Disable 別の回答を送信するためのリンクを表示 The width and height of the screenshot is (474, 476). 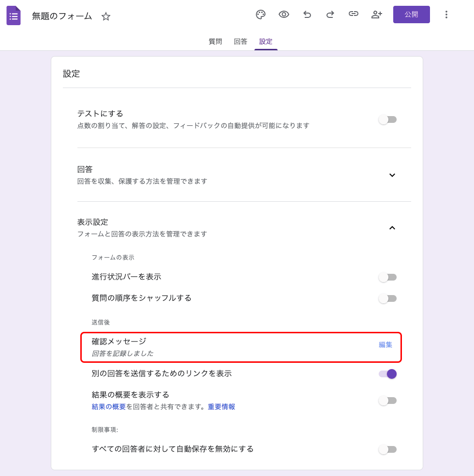click(387, 373)
